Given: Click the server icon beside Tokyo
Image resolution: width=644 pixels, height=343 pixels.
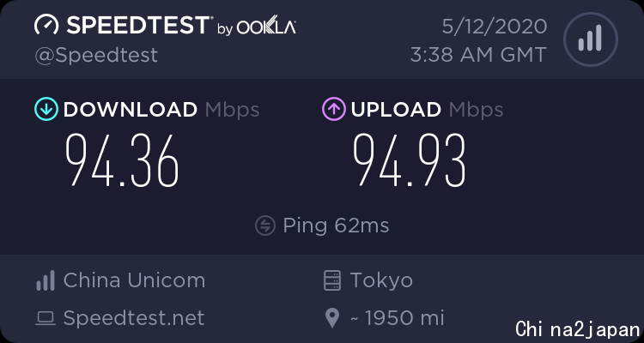Looking at the screenshot, I should coord(331,280).
